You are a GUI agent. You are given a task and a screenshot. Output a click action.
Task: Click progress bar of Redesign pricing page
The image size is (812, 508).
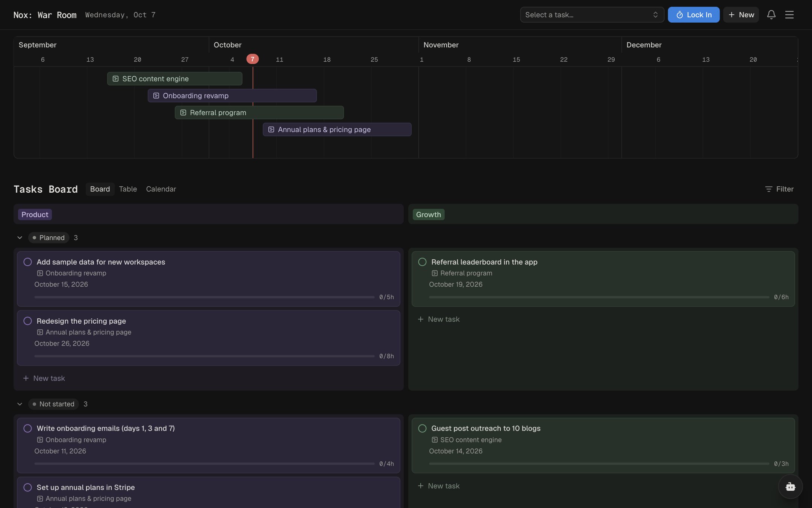pos(205,356)
